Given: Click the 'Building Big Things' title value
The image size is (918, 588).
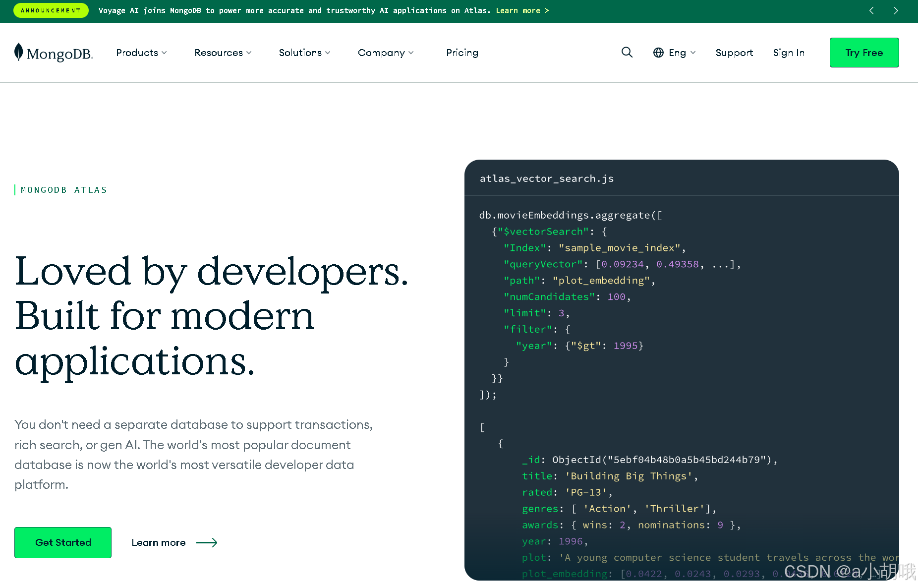Looking at the screenshot, I should click(x=629, y=476).
